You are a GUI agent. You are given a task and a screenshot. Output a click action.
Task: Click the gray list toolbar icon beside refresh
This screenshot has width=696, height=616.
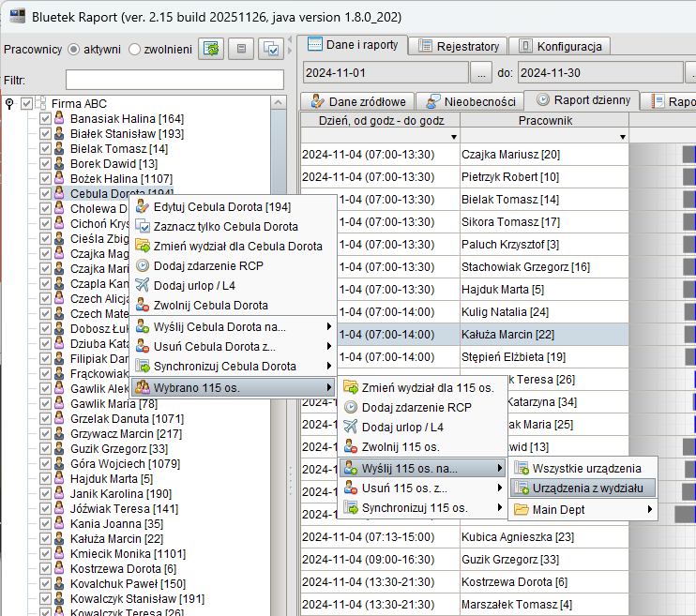242,49
